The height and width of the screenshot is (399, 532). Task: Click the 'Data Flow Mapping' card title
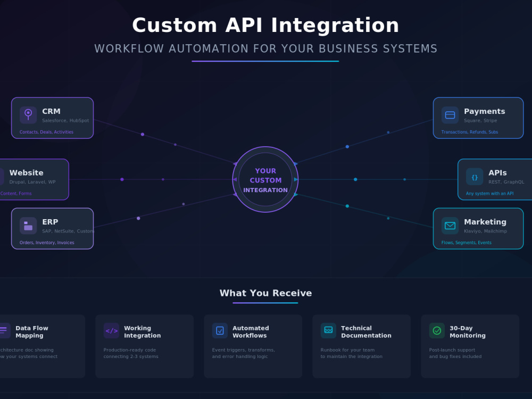point(32,332)
